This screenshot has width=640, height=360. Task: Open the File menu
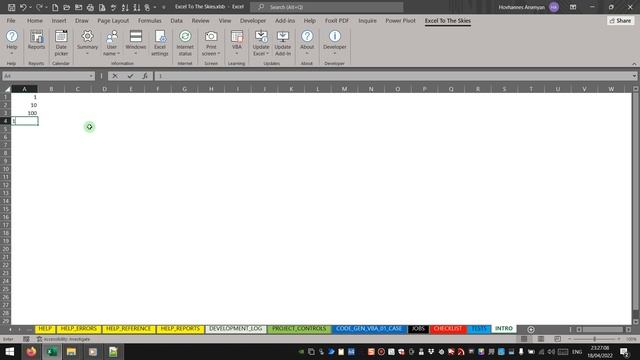[x=11, y=20]
